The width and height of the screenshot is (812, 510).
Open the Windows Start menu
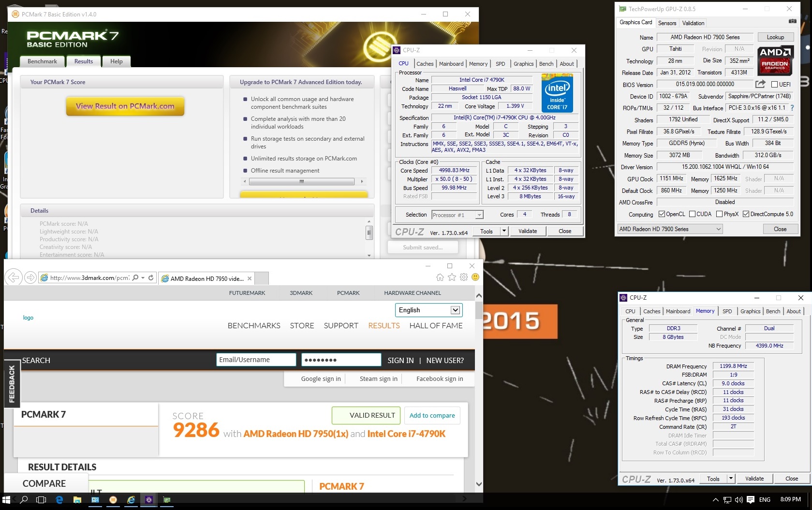pos(6,500)
